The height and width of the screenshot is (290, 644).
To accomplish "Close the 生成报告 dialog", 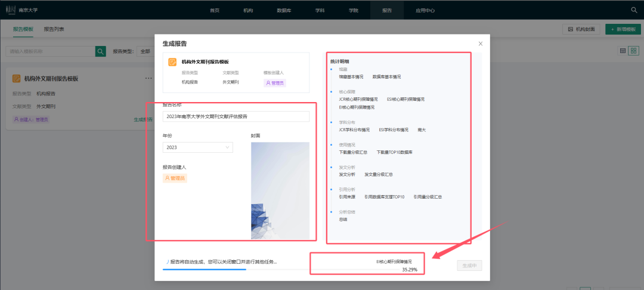I will (x=481, y=44).
